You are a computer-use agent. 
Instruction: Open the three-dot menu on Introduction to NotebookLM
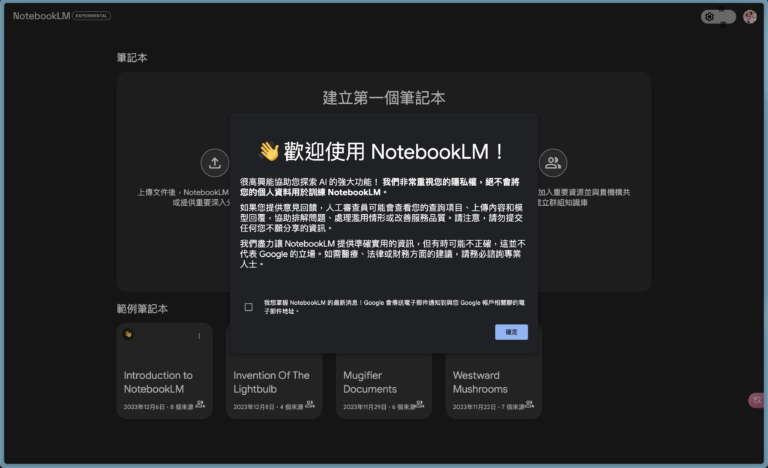click(199, 336)
